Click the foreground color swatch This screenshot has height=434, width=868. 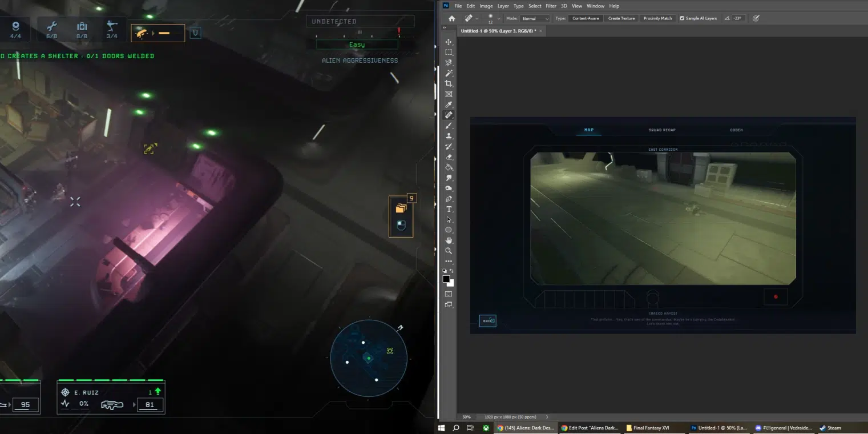[x=446, y=279]
